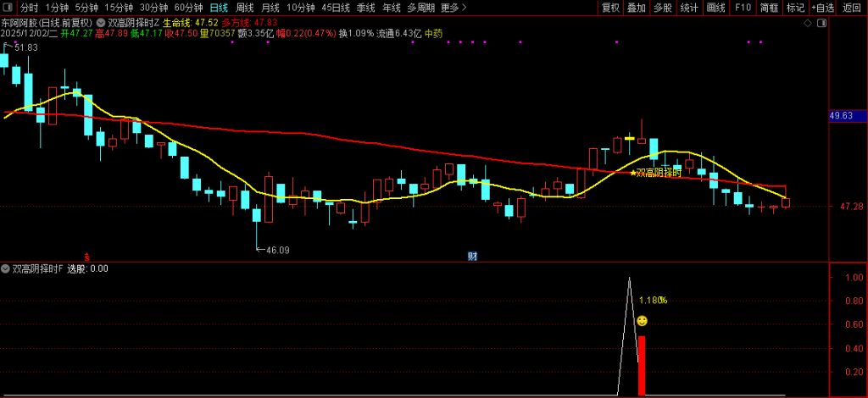Click the red signal bar in sub-chart
This screenshot has width=868, height=398.
coord(642,365)
